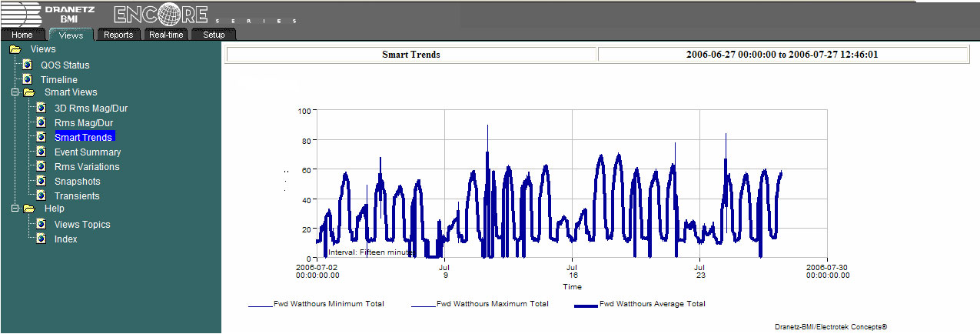Click the Event Summary page icon

click(x=41, y=152)
